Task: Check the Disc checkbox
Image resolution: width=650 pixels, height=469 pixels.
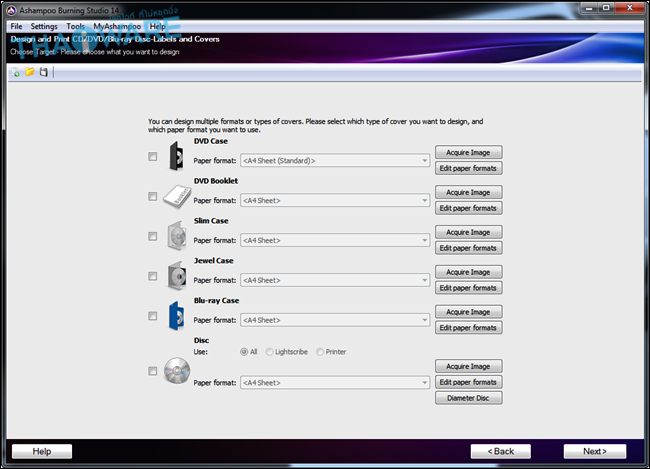Action: tap(153, 371)
